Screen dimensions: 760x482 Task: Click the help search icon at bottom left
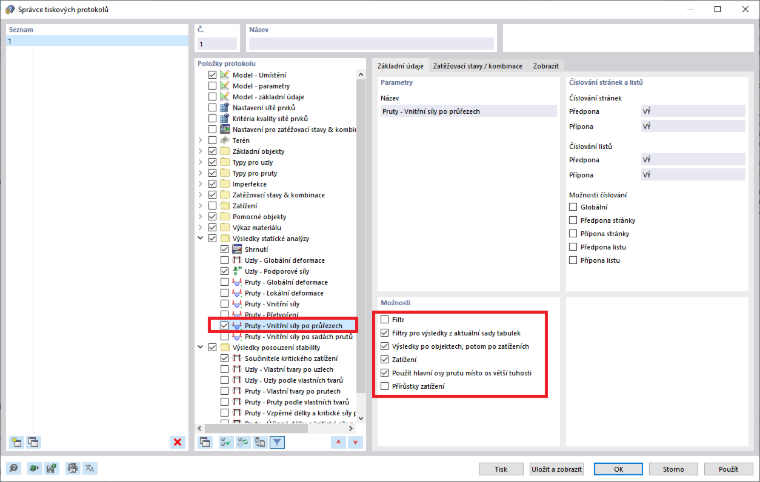click(14, 468)
